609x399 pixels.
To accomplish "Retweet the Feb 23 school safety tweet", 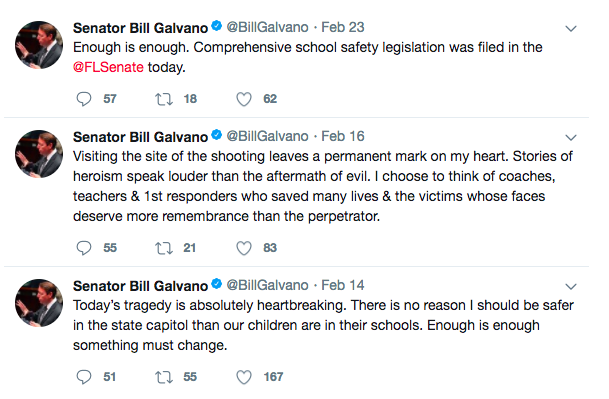I will coord(164,99).
